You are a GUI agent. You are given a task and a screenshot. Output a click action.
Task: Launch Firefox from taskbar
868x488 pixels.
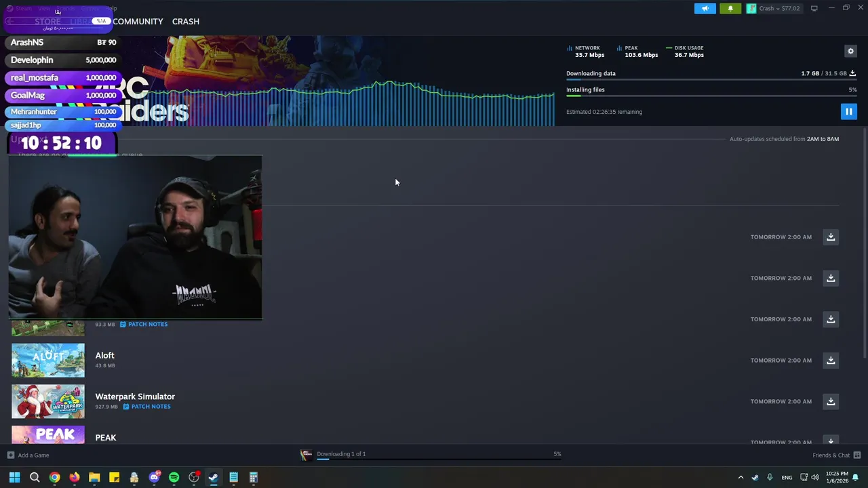pyautogui.click(x=75, y=478)
